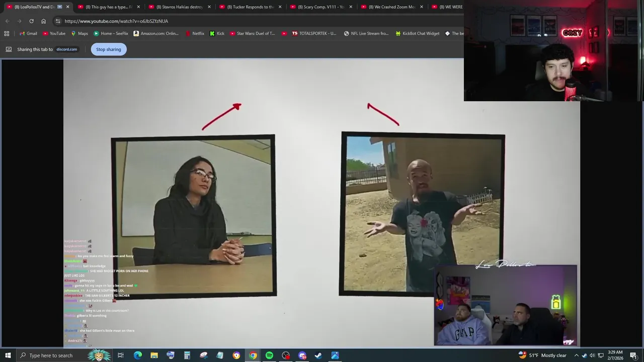Close the Scary Comp. V111 tab
The height and width of the screenshot is (362, 644).
(x=351, y=7)
